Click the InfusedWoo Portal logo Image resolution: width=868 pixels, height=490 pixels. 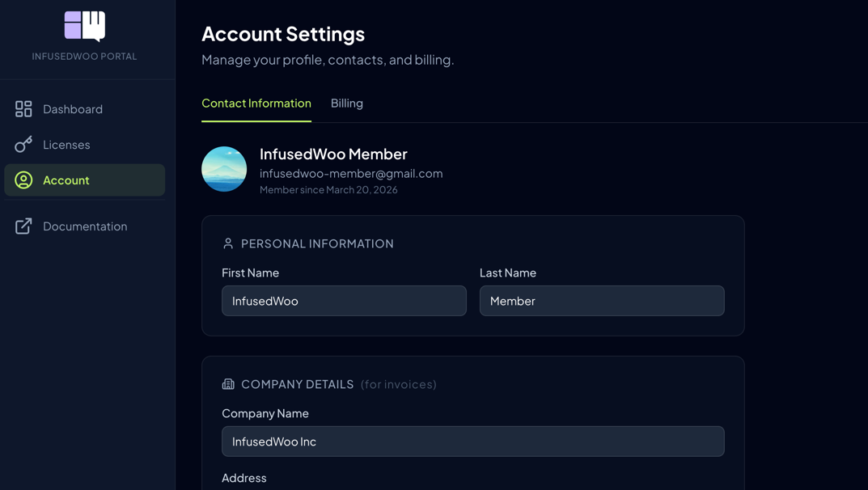(86, 27)
